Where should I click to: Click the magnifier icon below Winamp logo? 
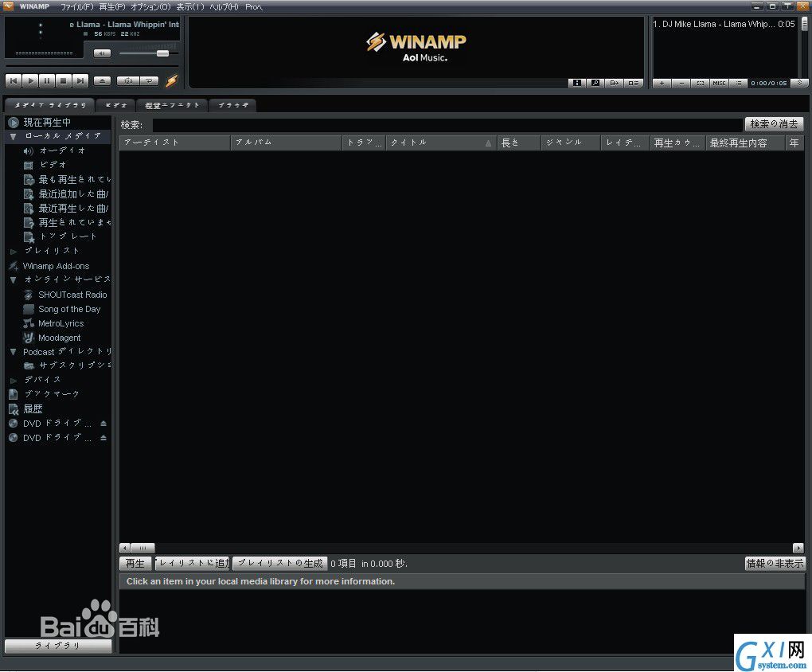[x=595, y=83]
